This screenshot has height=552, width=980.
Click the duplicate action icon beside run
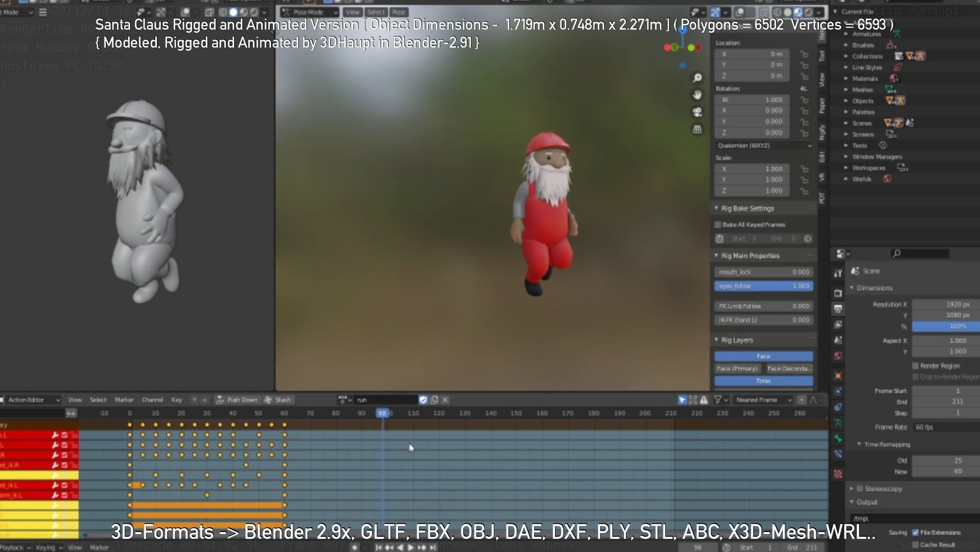point(434,400)
